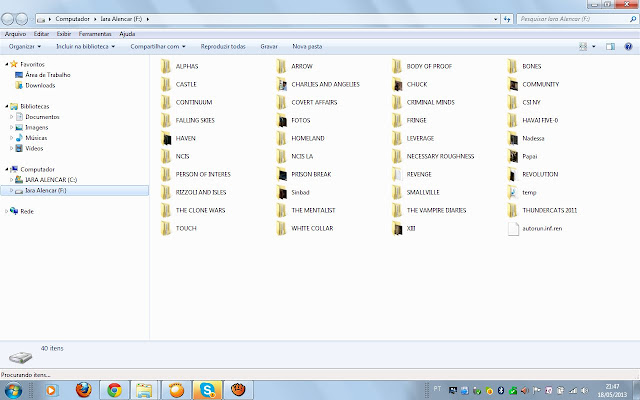Open the Ferramentas menu
Viewport: 640px width, 400px height.
click(x=95, y=34)
